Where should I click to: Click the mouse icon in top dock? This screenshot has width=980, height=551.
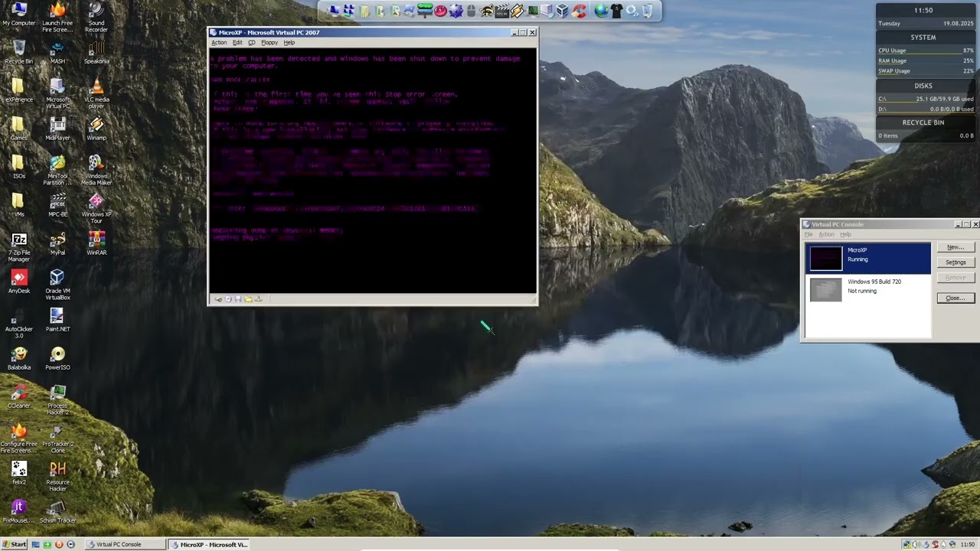coord(471,11)
